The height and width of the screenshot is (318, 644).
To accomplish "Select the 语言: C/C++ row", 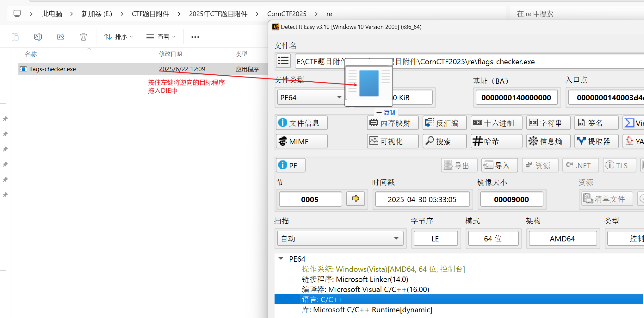I will 458,299.
